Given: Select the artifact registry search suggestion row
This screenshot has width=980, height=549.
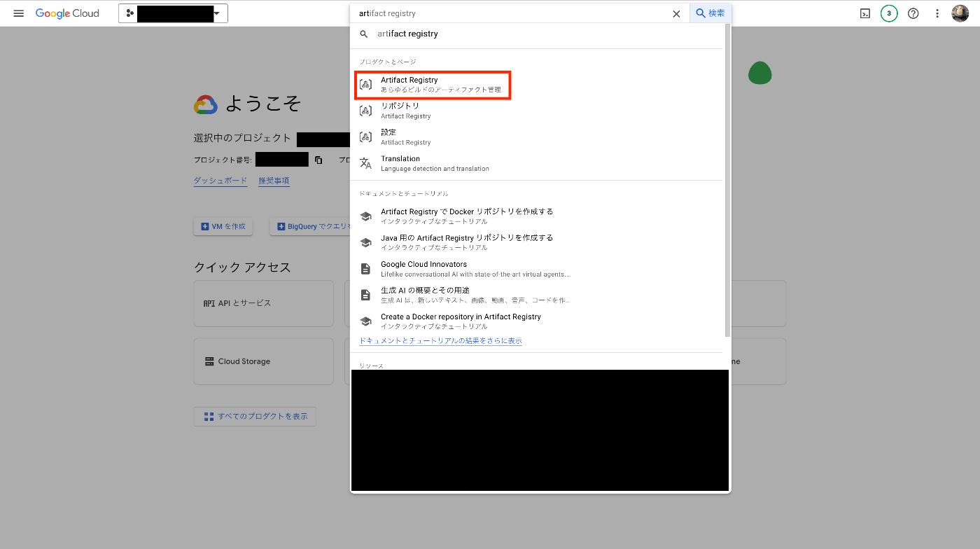Looking at the screenshot, I should coord(538,34).
